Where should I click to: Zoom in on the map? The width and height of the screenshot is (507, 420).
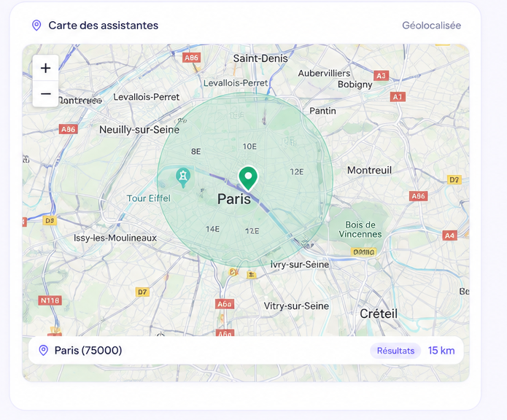point(45,68)
